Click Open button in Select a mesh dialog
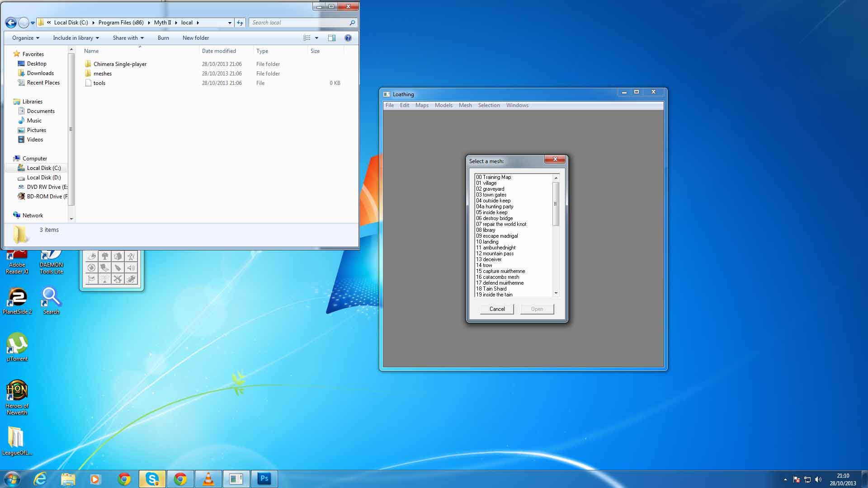The image size is (868, 488). [x=536, y=309]
